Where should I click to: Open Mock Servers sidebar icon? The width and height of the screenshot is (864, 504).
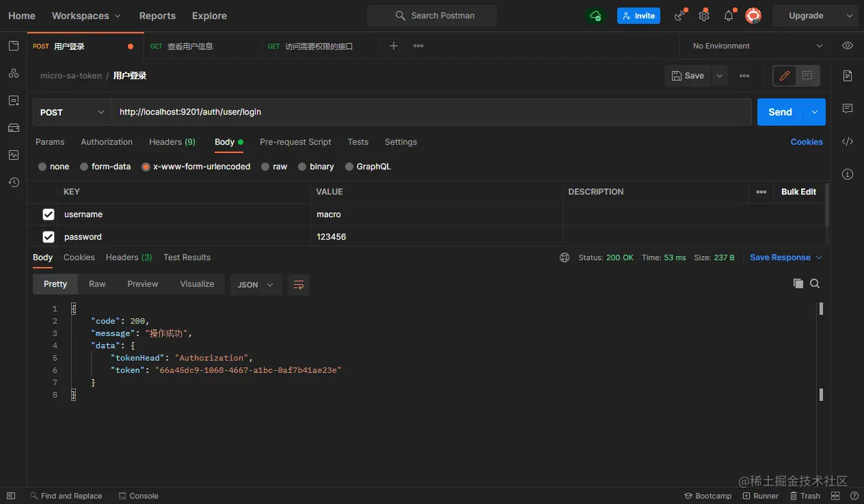[14, 128]
